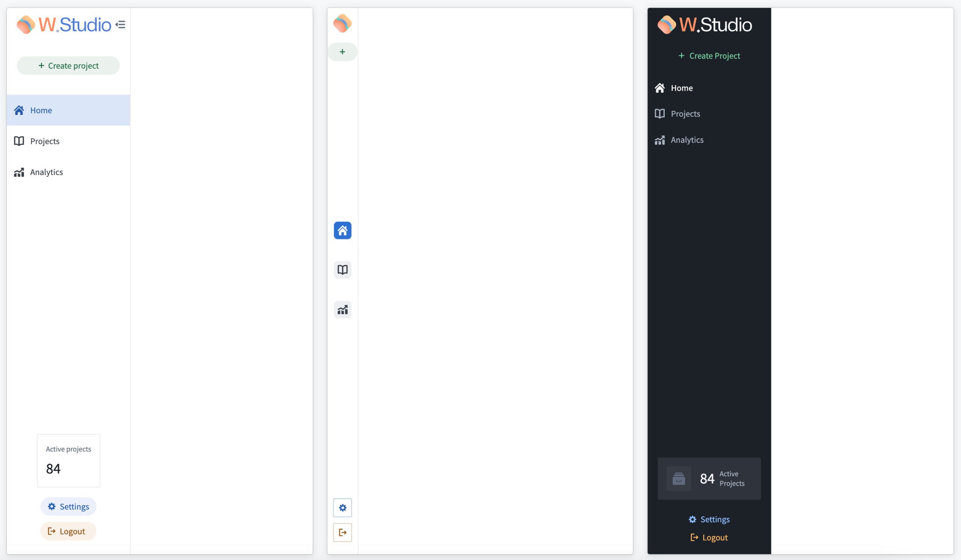Select the blue home icon in the collapsed sidebar
This screenshot has width=961, height=560.
click(x=343, y=231)
